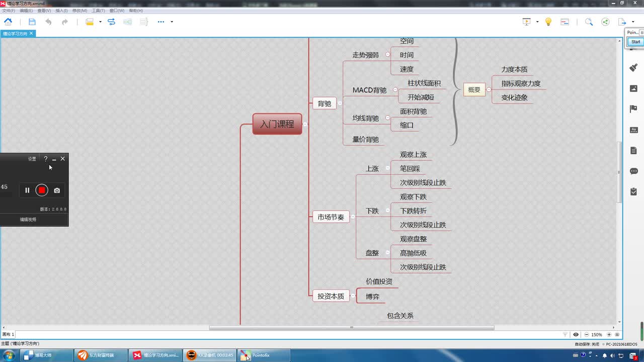Collapse the 下跌 branch
The image size is (644, 362).
(x=387, y=211)
